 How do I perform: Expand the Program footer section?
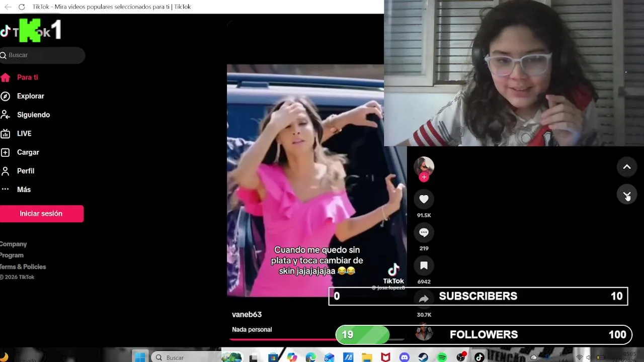[x=12, y=255]
